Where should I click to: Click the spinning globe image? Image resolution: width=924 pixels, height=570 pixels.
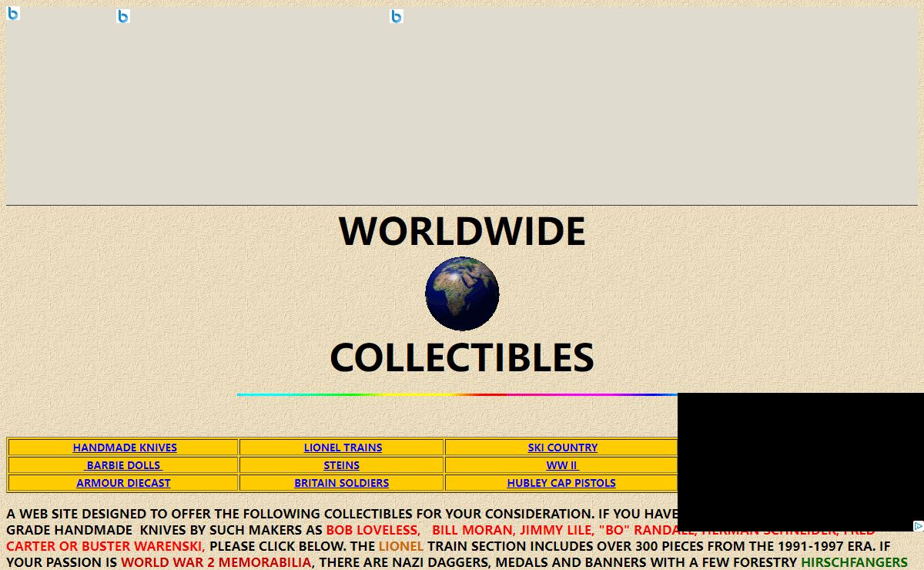click(x=462, y=293)
